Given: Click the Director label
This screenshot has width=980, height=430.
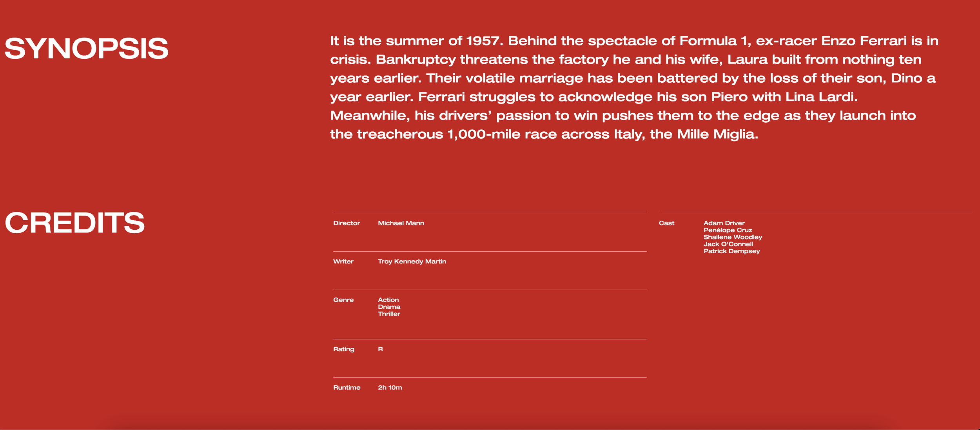Looking at the screenshot, I should coord(346,223).
